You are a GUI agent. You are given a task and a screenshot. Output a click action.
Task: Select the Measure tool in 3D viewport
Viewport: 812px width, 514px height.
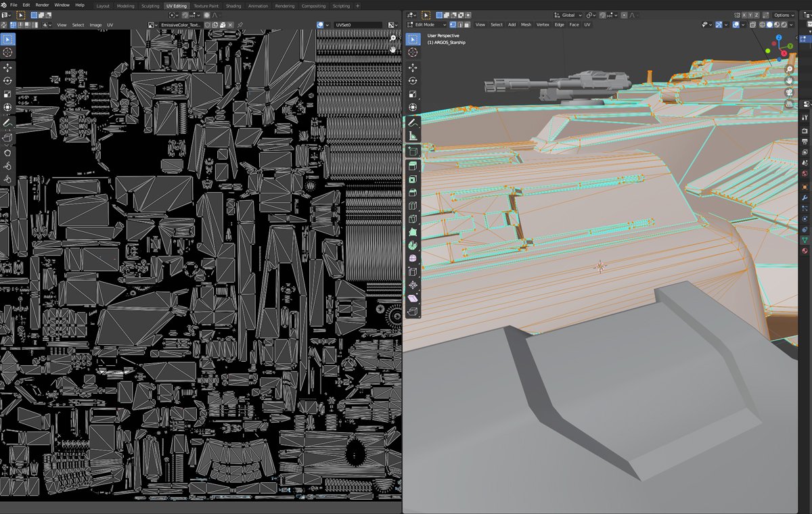click(x=413, y=135)
